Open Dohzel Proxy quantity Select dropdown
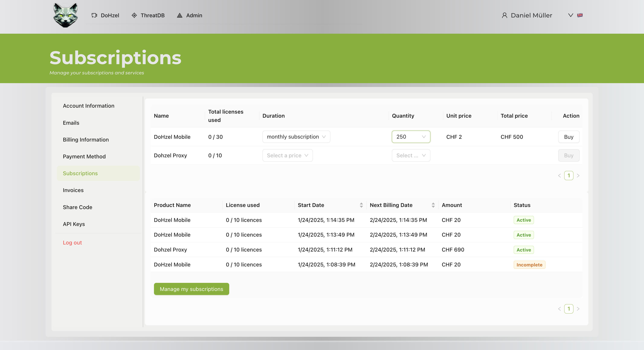Screen dimensions: 644x350 pos(411,155)
